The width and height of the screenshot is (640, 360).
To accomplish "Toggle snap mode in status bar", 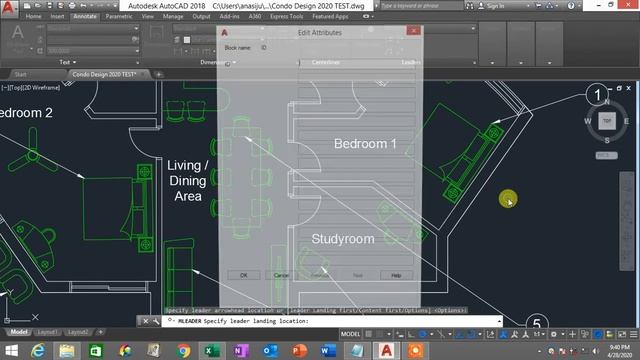I will (380, 334).
